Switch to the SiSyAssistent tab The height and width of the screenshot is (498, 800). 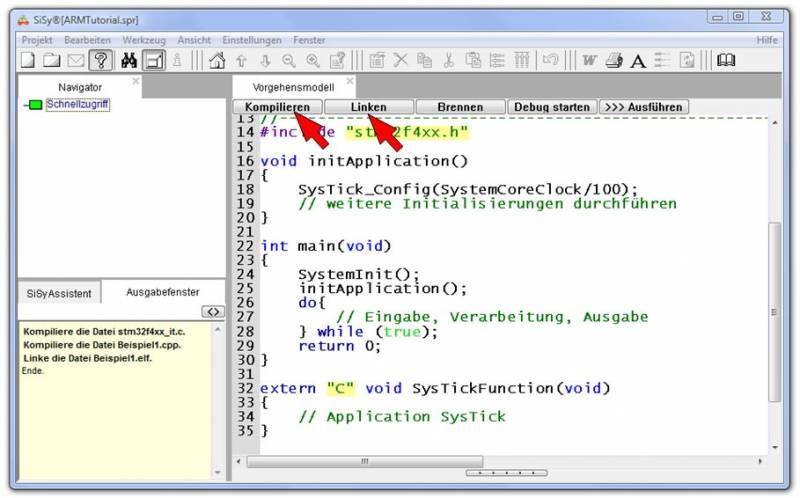click(x=58, y=294)
